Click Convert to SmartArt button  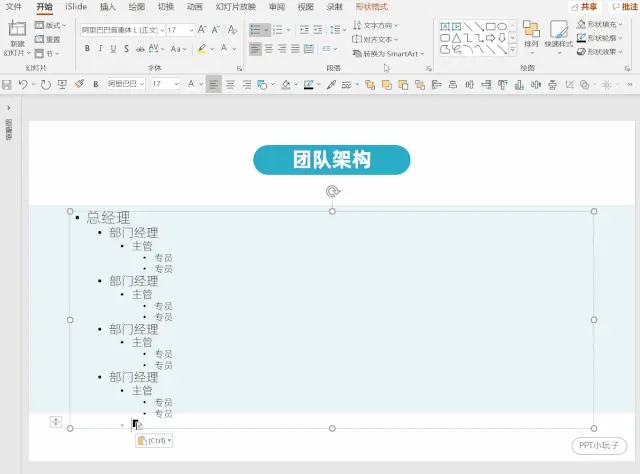[x=388, y=53]
